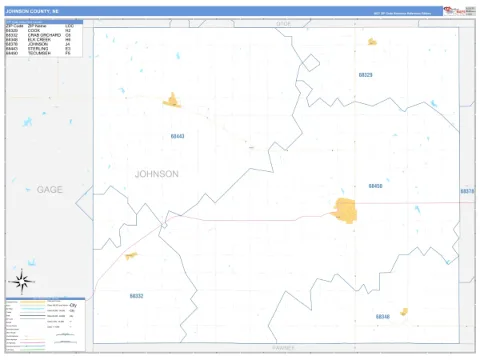
Task: Select ELK CREEK in the ZIP index table
Action: (39, 39)
